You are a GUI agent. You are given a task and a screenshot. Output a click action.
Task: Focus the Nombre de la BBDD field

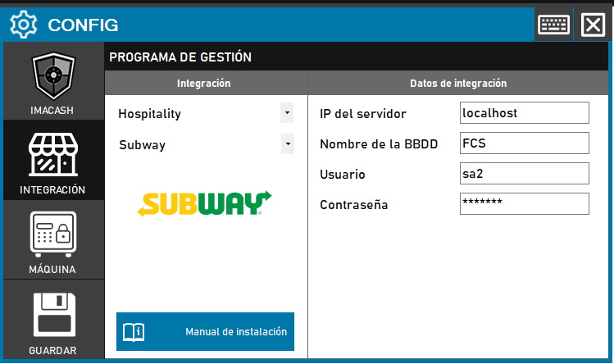tap(525, 143)
